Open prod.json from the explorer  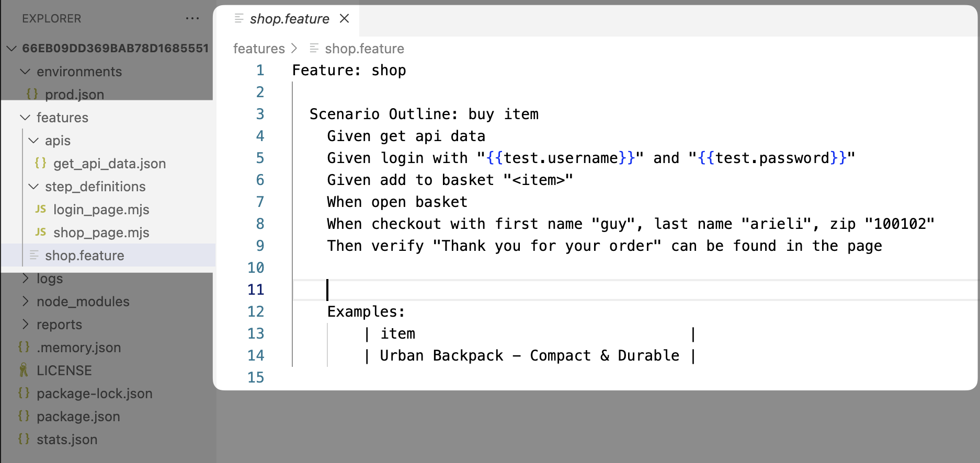[x=74, y=94]
